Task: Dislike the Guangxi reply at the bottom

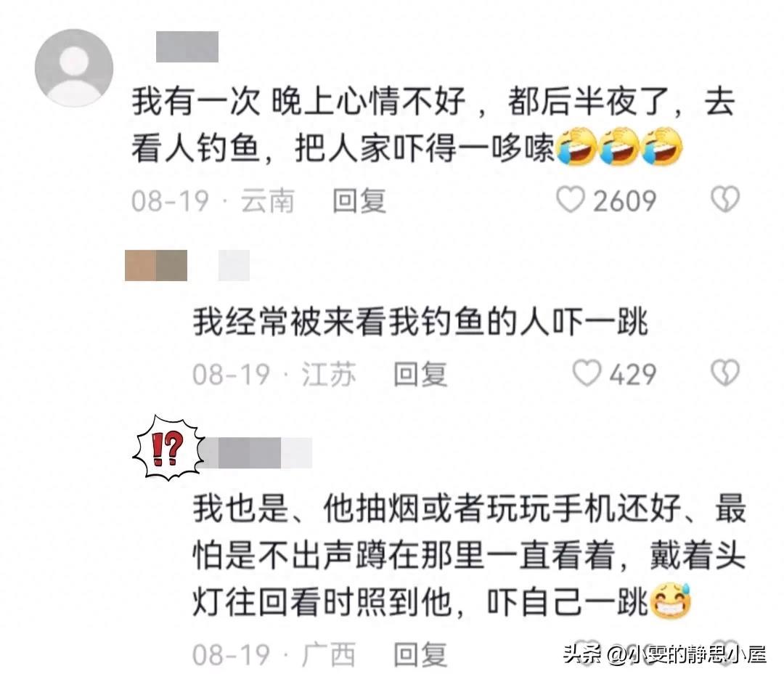Action: click(725, 651)
